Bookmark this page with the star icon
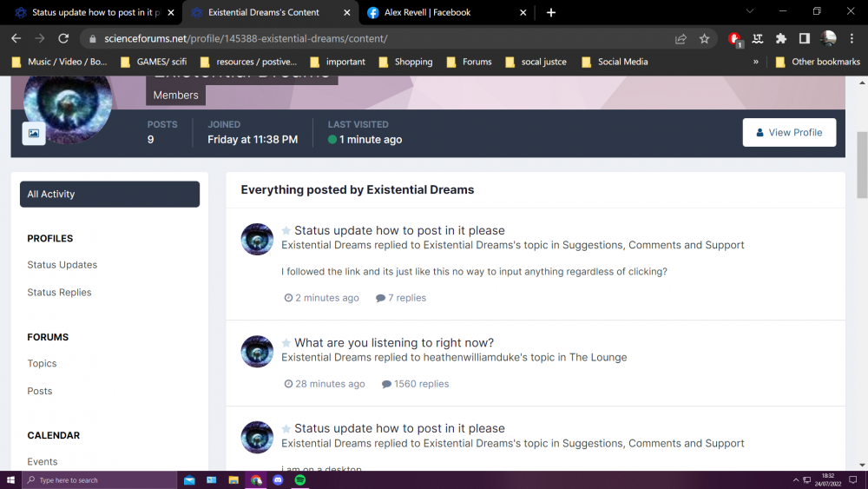 point(704,39)
